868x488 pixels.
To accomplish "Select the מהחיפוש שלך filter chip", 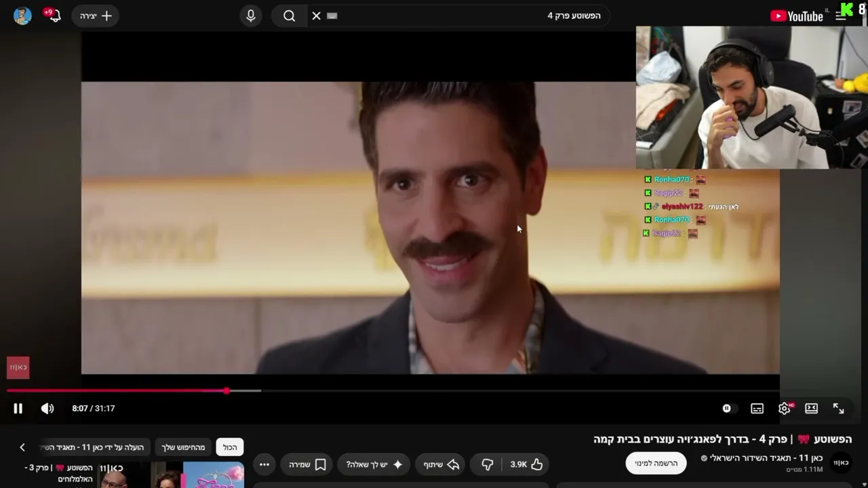I will 183,447.
